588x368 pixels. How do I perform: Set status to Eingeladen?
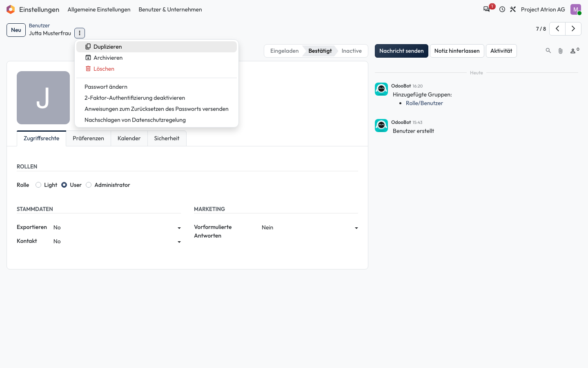(284, 51)
